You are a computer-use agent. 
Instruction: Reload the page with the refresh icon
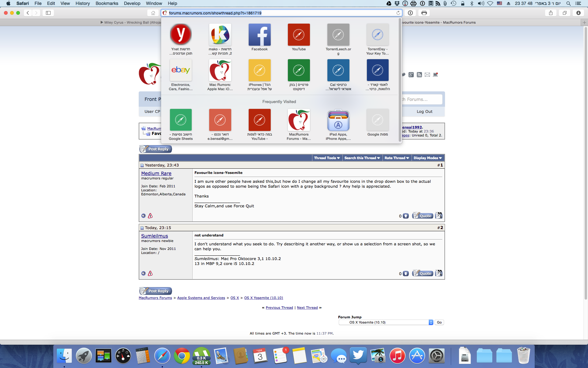tap(398, 13)
